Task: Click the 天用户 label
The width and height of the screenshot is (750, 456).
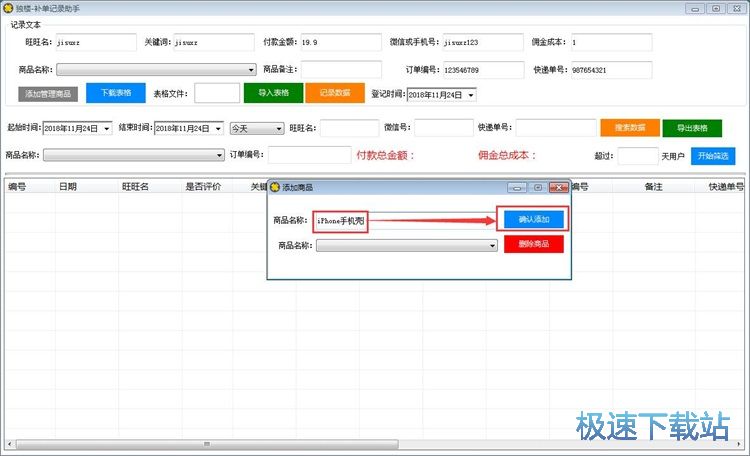Action: 673,156
